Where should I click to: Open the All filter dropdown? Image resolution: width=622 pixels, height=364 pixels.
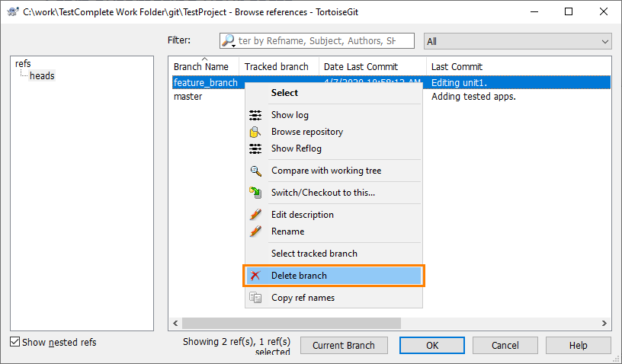(518, 41)
